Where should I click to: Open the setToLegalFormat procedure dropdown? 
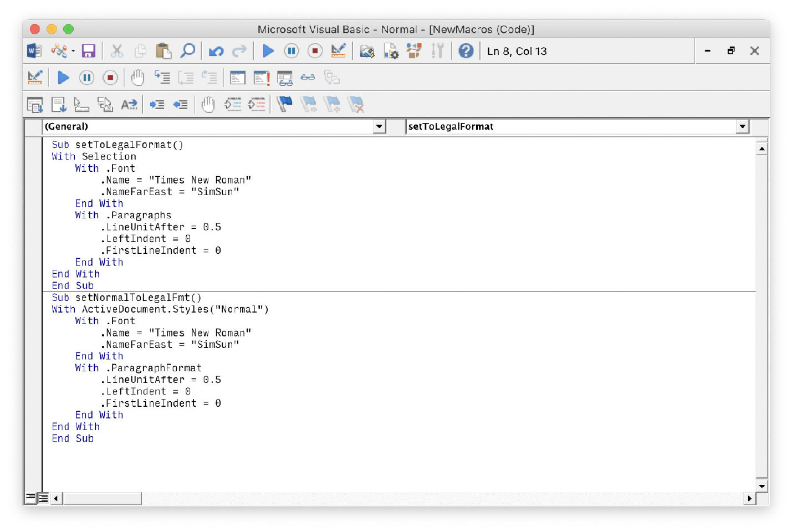tap(742, 126)
